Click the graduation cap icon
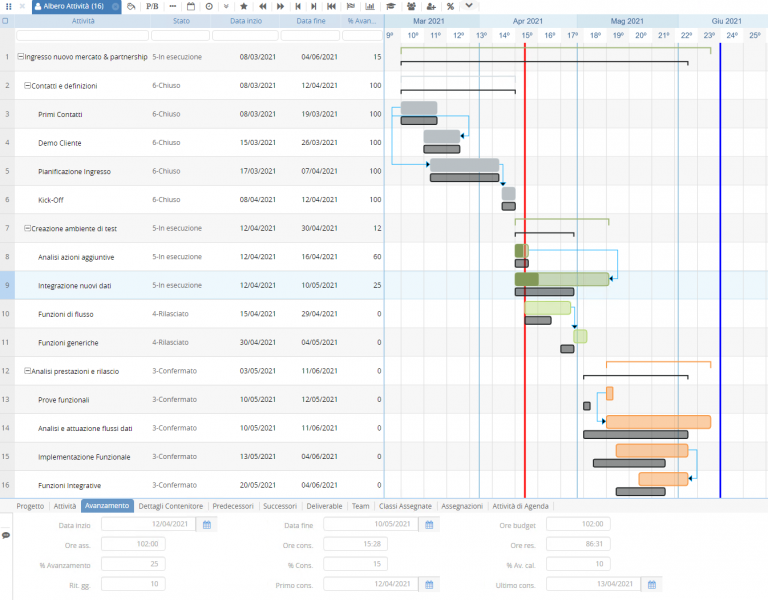Image resolution: width=768 pixels, height=600 pixels. point(390,6)
